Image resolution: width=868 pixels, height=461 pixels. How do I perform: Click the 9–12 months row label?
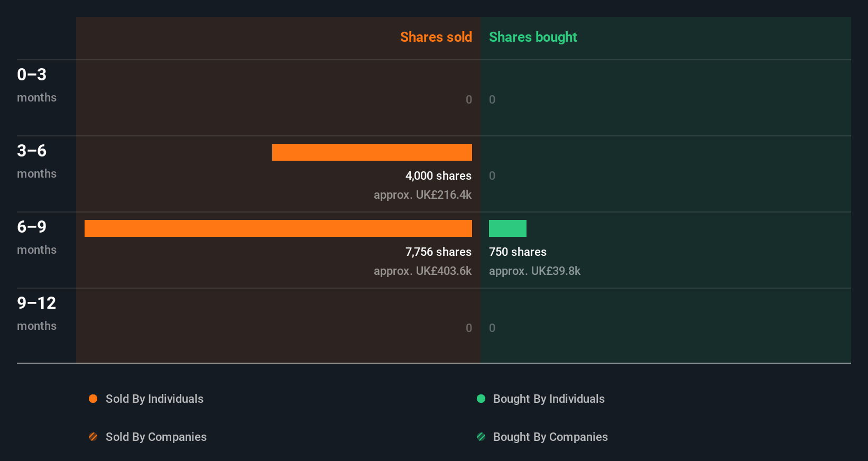pos(36,314)
